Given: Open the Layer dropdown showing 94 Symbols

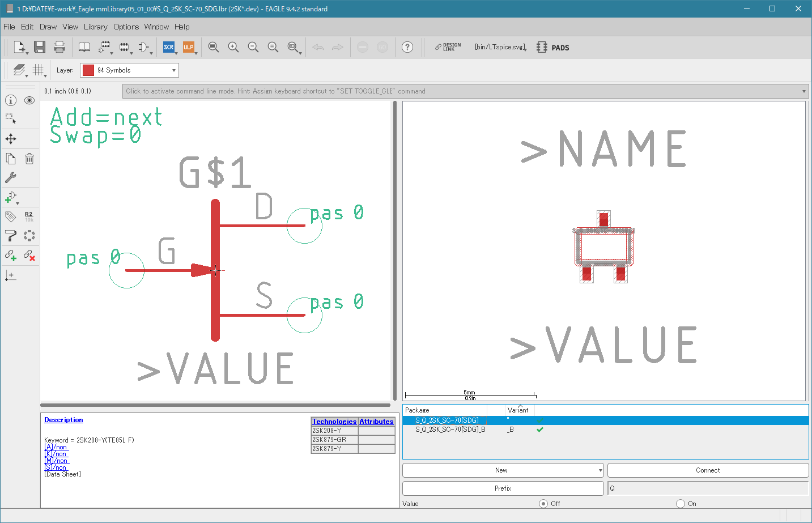Looking at the screenshot, I should (x=129, y=70).
